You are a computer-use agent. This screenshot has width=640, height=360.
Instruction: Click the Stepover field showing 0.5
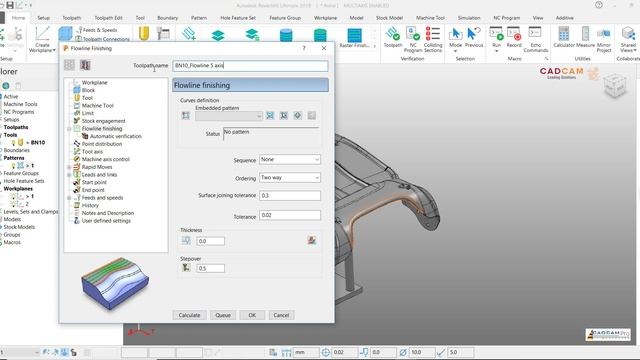(x=210, y=268)
